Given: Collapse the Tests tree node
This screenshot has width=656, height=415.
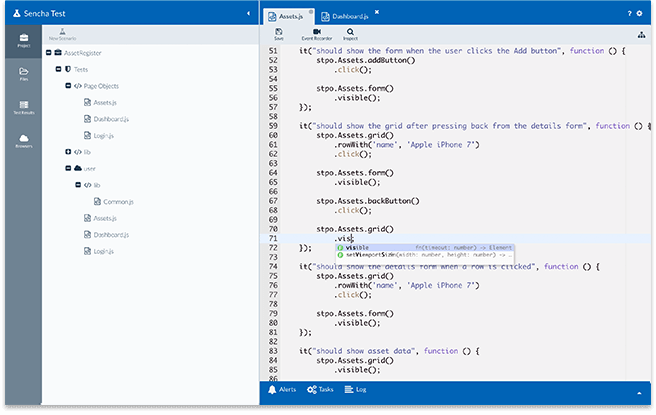Looking at the screenshot, I should 58,69.
